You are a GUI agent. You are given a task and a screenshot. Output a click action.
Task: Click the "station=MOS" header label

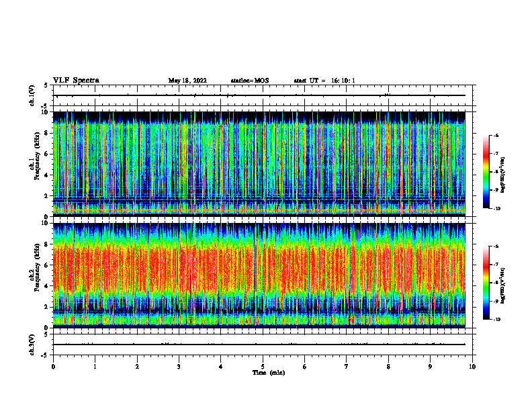[250, 81]
